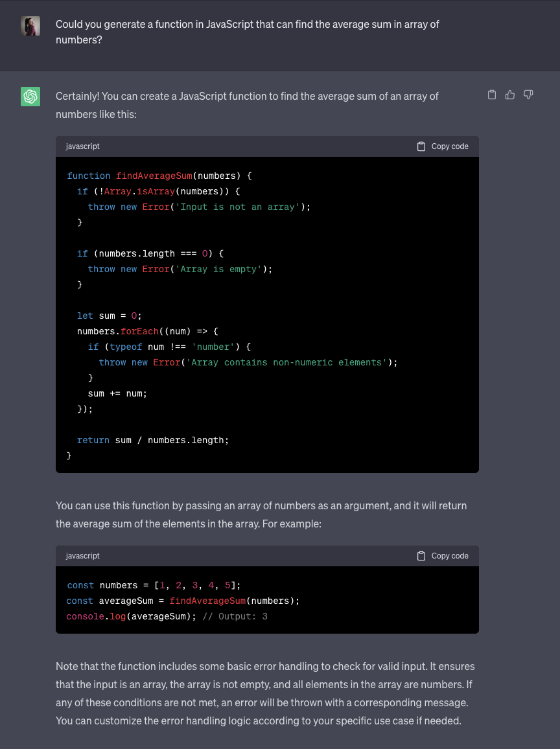Click the ChatGPT logo avatar

coord(30,97)
